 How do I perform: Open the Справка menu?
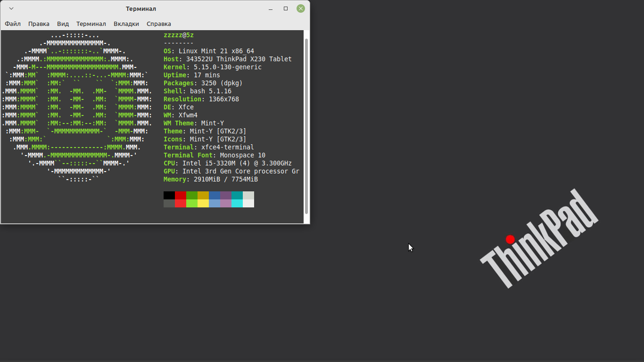159,24
